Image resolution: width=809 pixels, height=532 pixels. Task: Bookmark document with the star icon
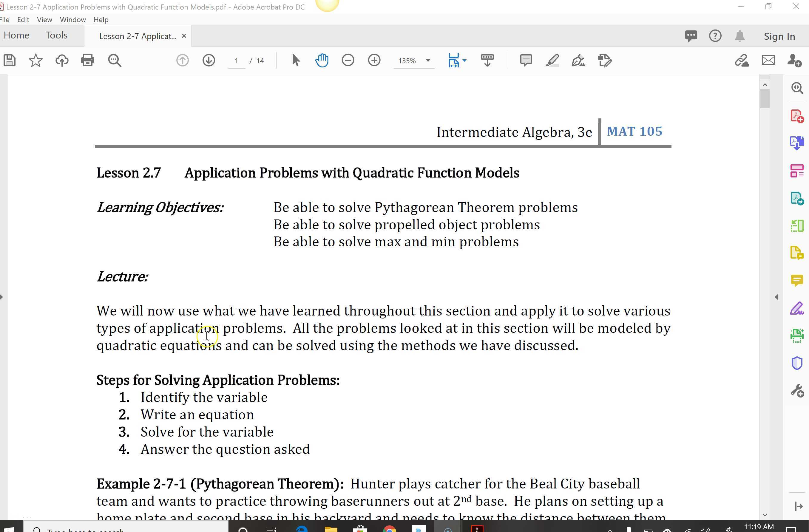[x=36, y=61]
